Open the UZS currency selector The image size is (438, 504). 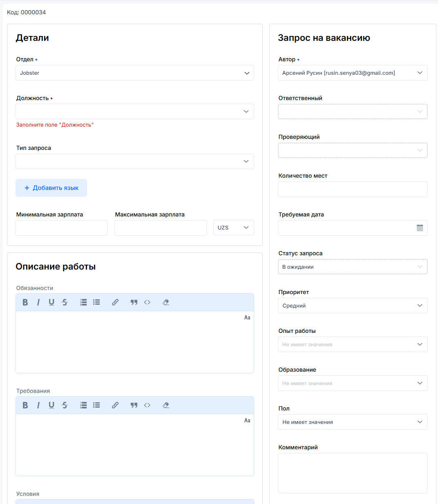pyautogui.click(x=233, y=227)
